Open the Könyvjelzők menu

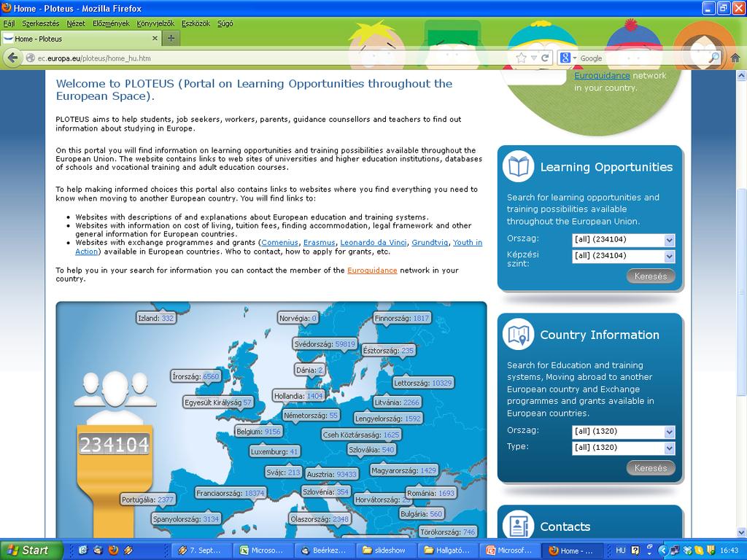click(x=155, y=23)
